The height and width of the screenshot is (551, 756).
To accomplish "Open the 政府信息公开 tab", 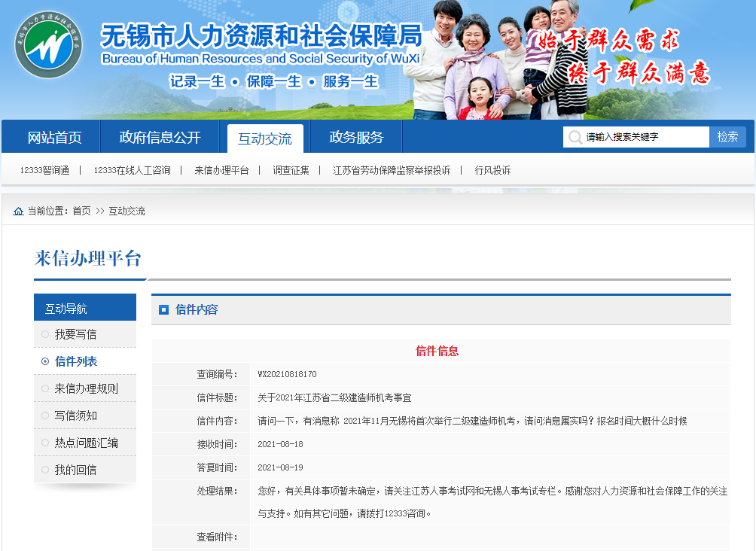I will click(160, 137).
